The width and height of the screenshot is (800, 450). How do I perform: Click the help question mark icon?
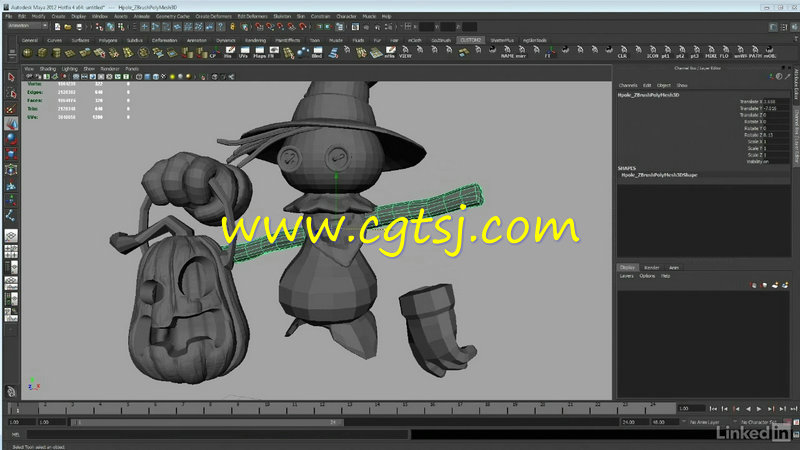[x=221, y=27]
